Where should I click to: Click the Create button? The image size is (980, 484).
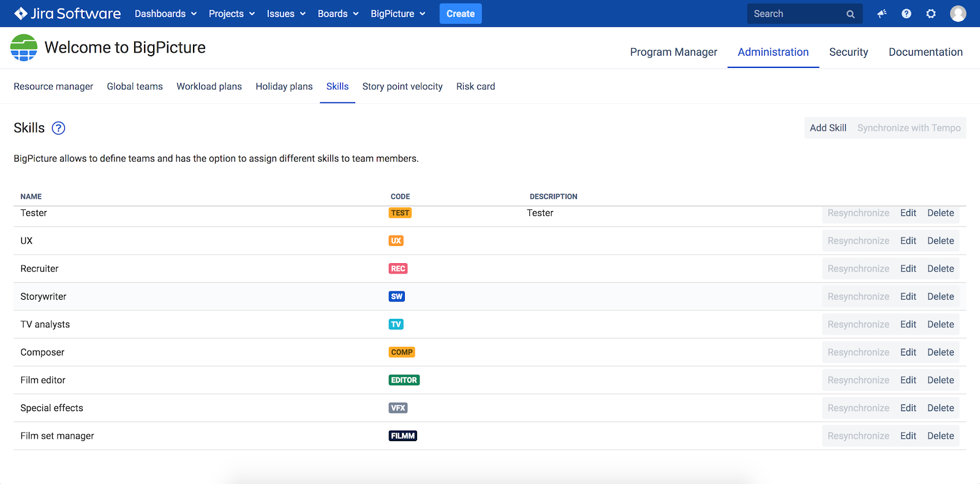[x=461, y=13]
